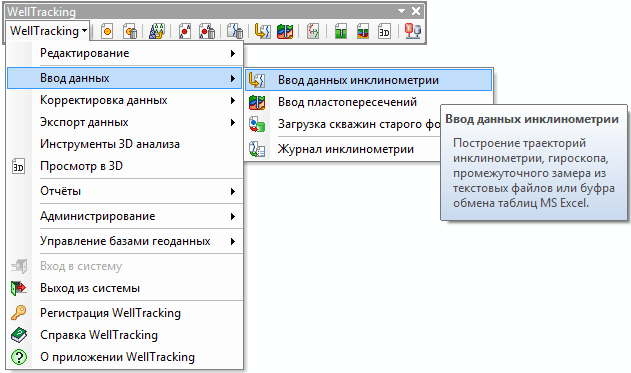Open toolbar options arrow in title bar
Image resolution: width=631 pixels, height=373 pixels.
point(401,11)
